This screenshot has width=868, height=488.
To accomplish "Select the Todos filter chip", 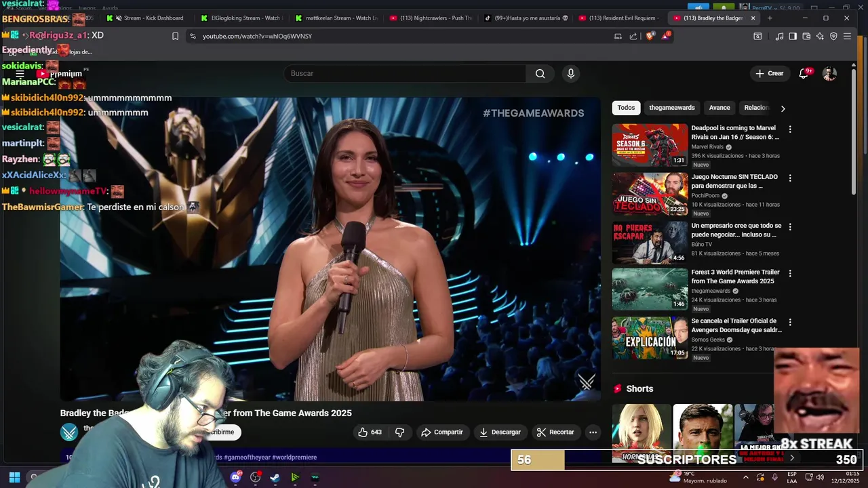I will tap(626, 108).
